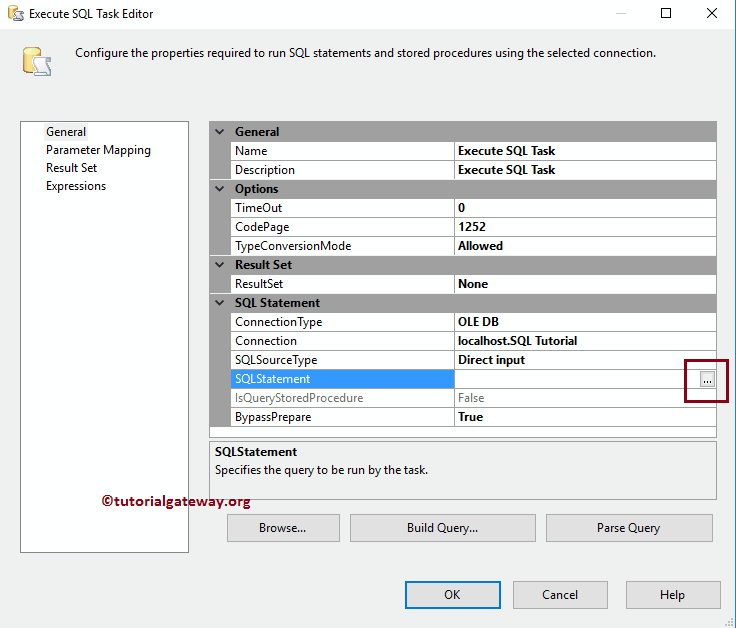
Task: Click the Browse... button
Action: 283,528
